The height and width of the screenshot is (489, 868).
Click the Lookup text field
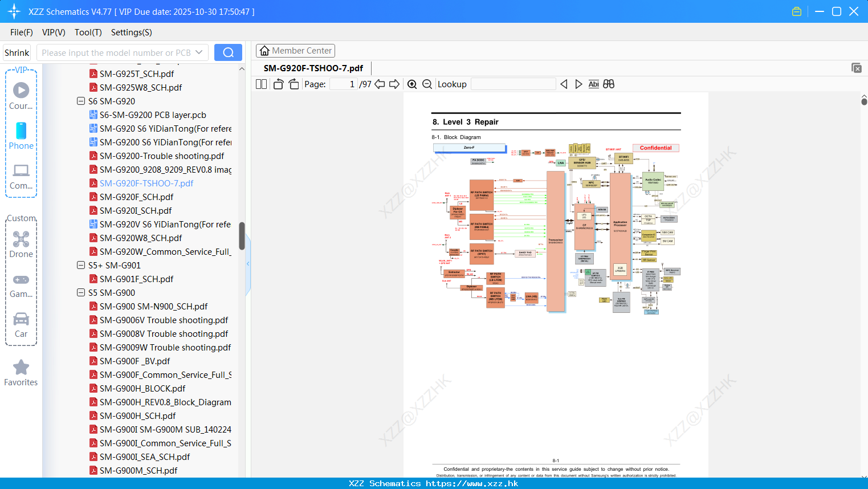tap(514, 84)
